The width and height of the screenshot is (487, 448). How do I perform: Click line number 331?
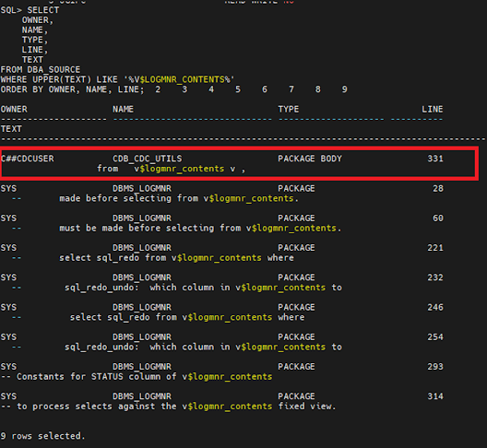435,159
